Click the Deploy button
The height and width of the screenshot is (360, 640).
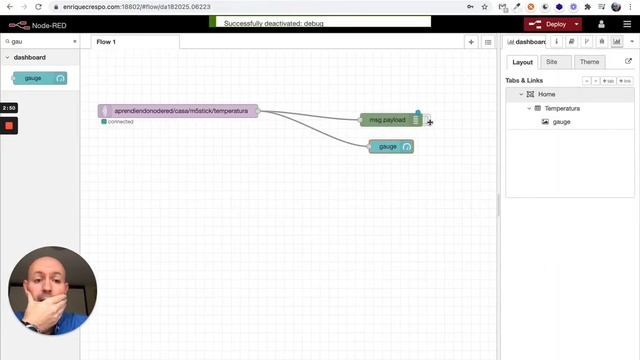tap(547, 24)
